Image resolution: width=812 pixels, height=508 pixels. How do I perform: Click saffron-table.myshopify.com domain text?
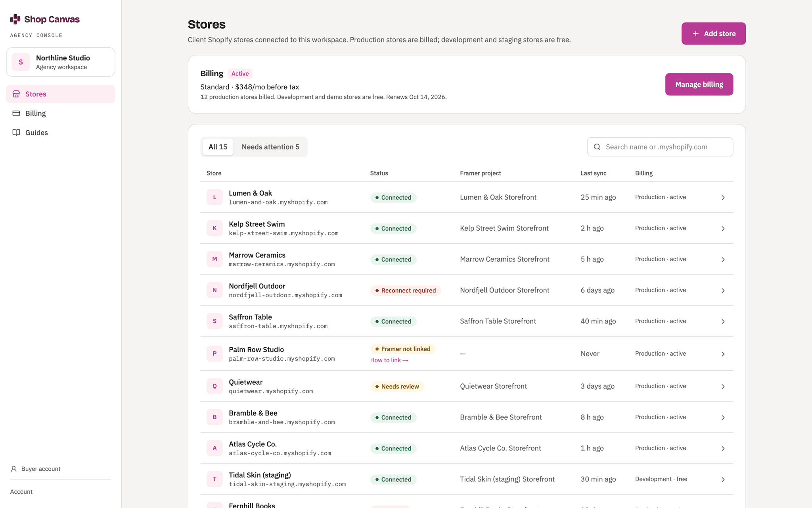[x=278, y=326]
